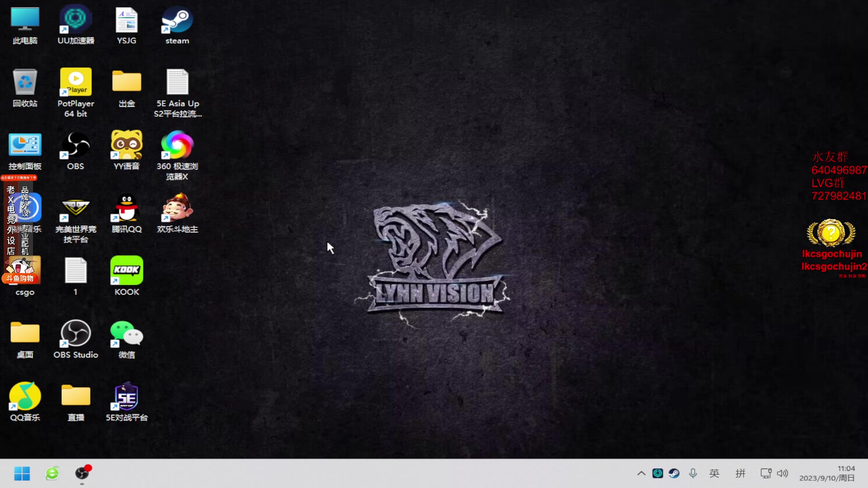Select the 腾讯QQ penguin icon
The height and width of the screenshot is (488, 868).
click(x=127, y=214)
